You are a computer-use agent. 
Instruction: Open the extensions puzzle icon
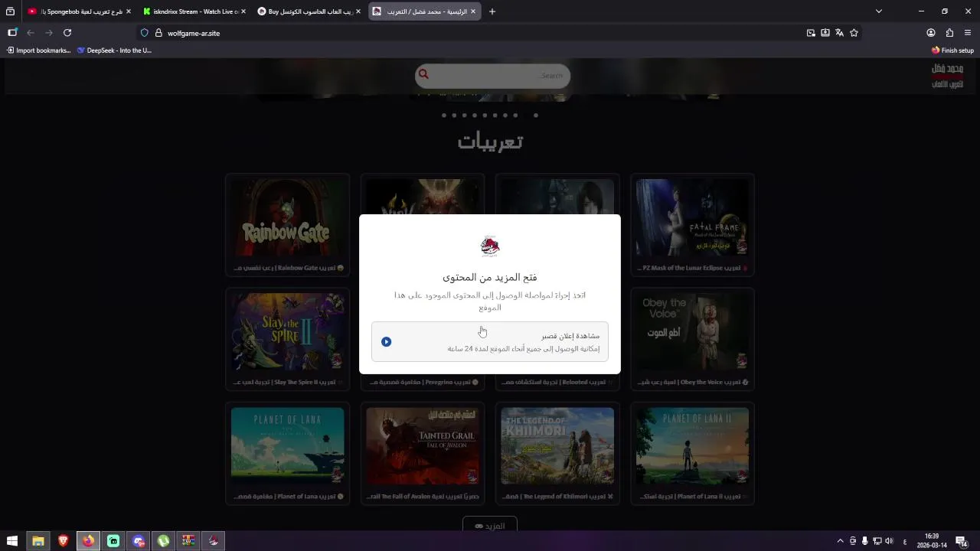point(949,33)
